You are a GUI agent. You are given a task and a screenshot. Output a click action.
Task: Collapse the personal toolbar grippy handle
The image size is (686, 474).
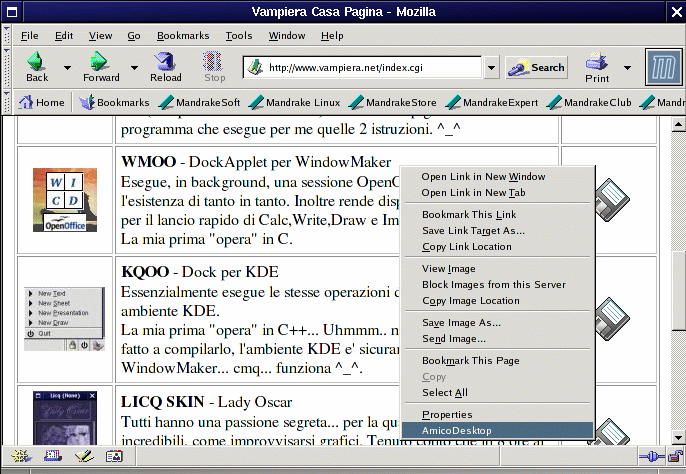click(7, 102)
